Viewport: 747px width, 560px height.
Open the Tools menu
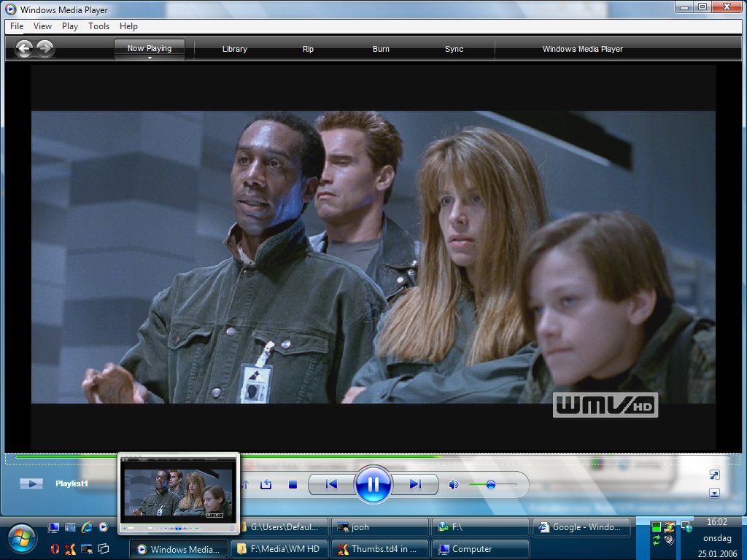98,26
